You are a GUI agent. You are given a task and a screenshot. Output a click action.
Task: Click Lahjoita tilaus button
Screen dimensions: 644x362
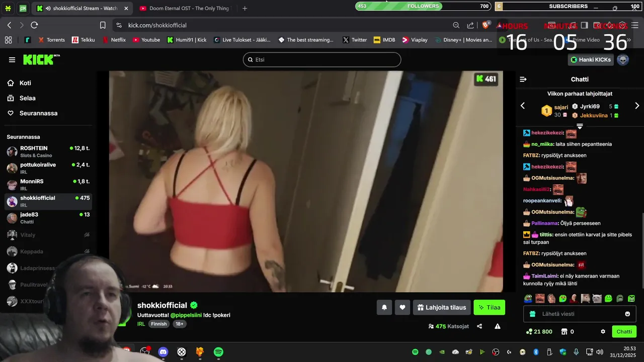442,307
